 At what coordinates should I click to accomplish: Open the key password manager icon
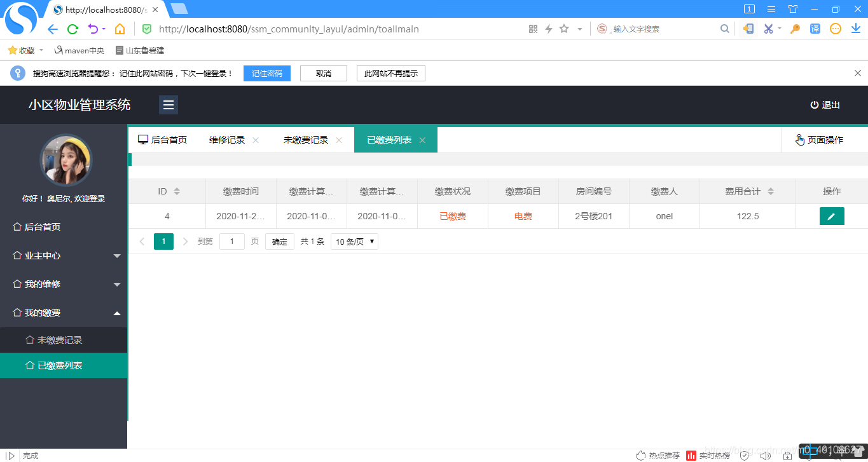click(795, 29)
